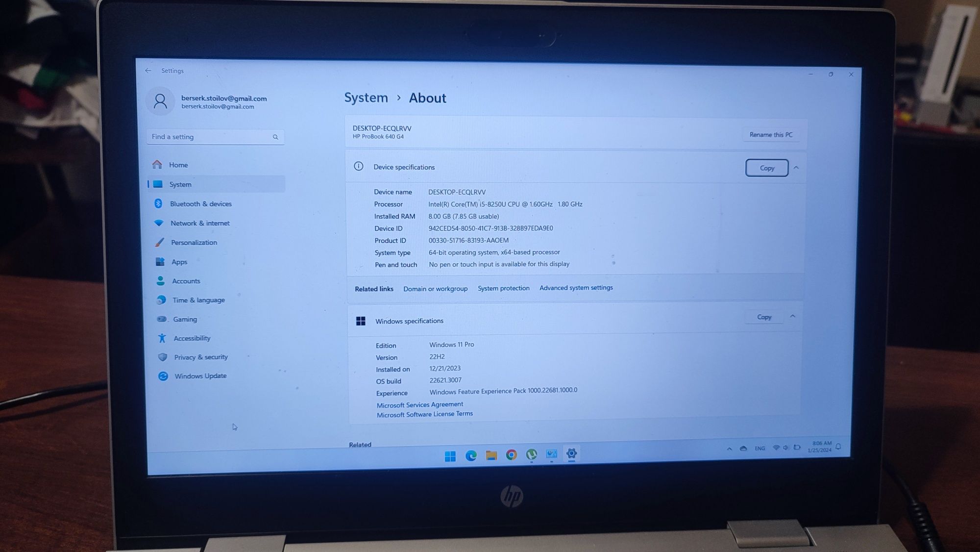Expand Device specifications section
Image resolution: width=980 pixels, height=552 pixels.
pyautogui.click(x=797, y=166)
